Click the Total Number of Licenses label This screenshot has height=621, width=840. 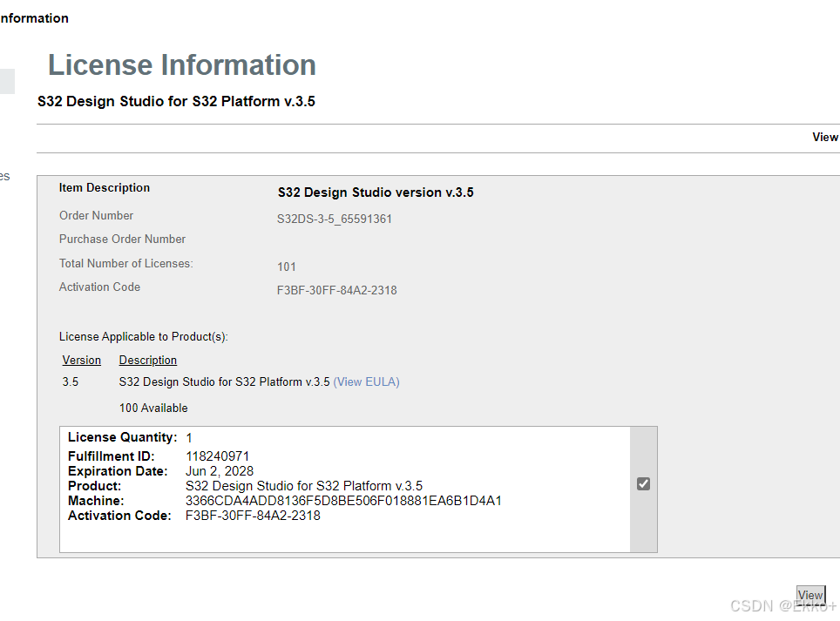click(125, 263)
